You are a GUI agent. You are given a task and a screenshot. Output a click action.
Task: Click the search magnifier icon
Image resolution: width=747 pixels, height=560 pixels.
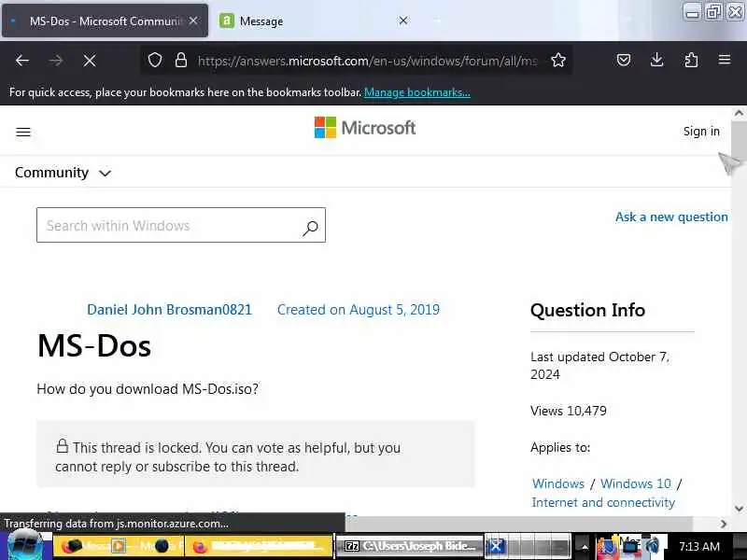(x=310, y=228)
